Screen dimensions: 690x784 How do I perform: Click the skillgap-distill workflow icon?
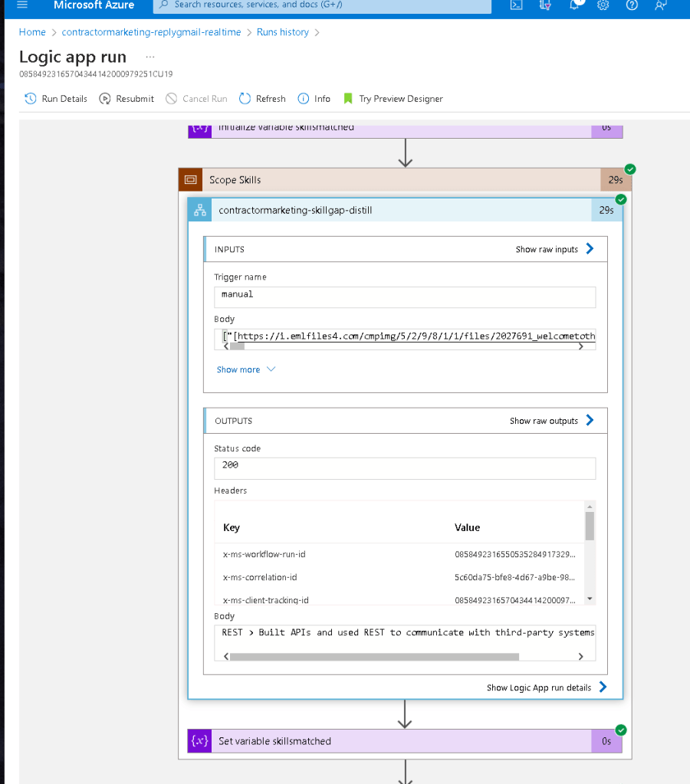[x=200, y=210]
